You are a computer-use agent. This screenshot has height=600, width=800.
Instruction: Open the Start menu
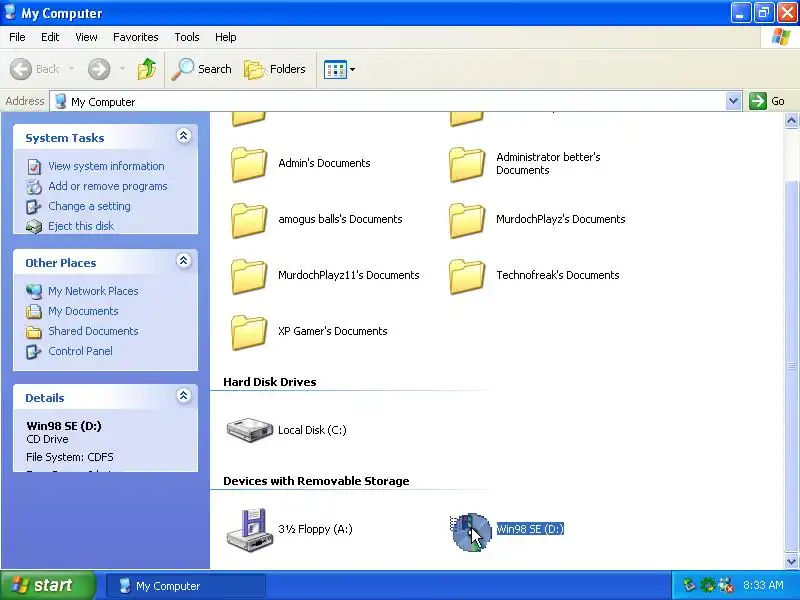coord(48,585)
